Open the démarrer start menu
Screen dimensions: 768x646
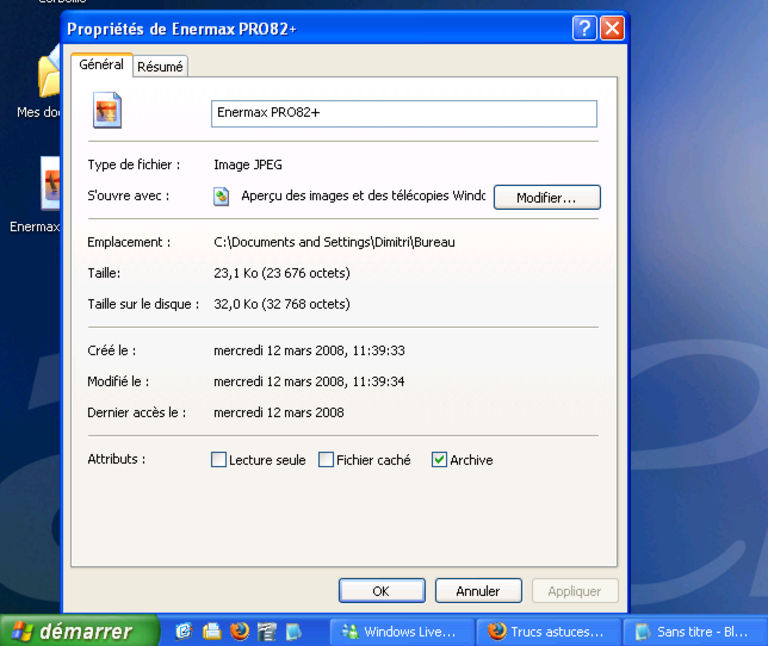pos(78,630)
